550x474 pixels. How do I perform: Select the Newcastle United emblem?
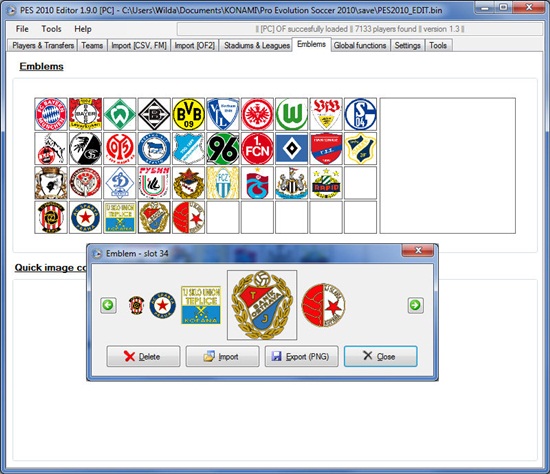291,183
